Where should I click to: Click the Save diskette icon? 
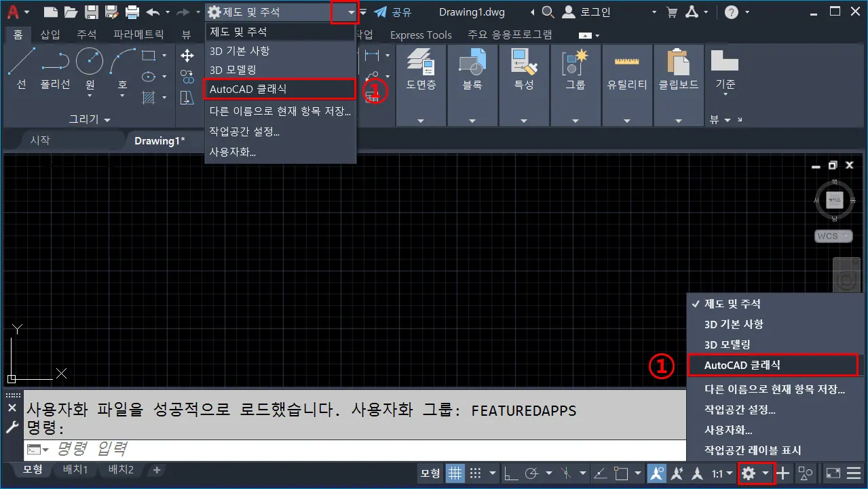(92, 12)
